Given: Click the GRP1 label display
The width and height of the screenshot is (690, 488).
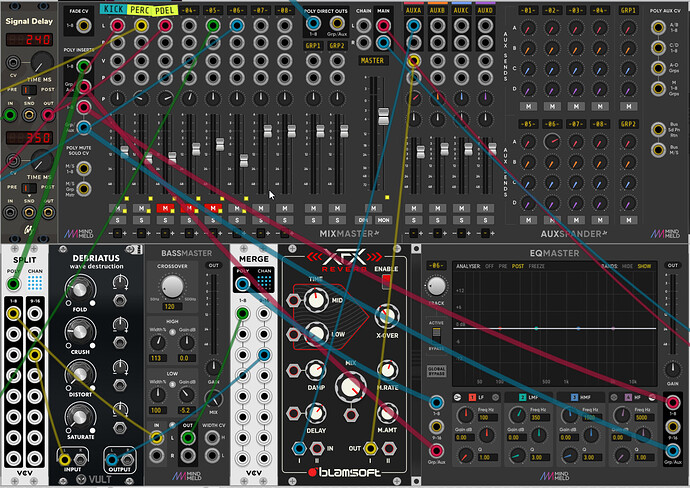Looking at the screenshot, I should coord(313,46).
